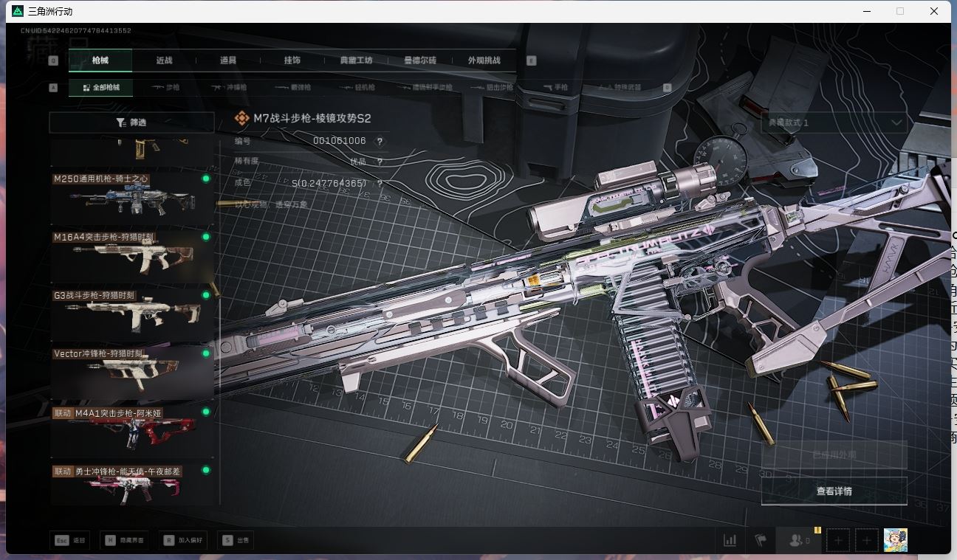Open the team/social panel via the人形 icon
The height and width of the screenshot is (560, 957).
(x=795, y=540)
